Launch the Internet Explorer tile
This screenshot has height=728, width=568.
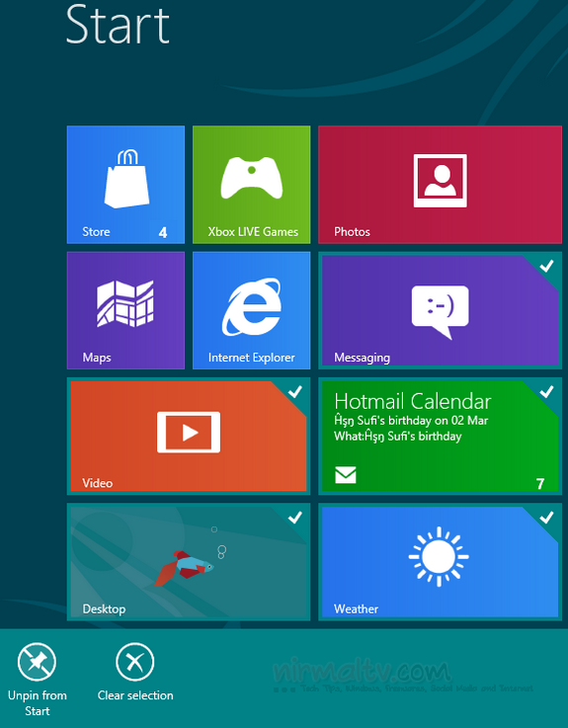(x=251, y=310)
